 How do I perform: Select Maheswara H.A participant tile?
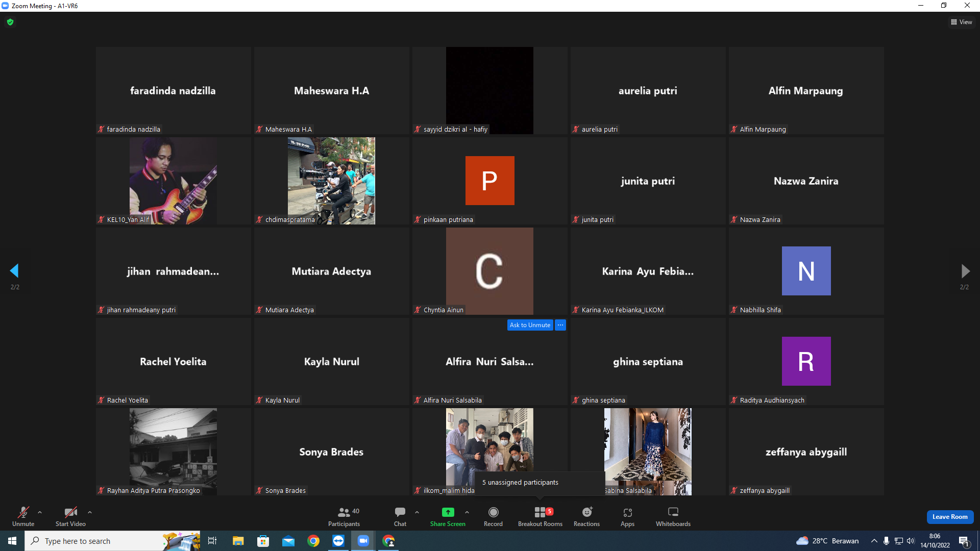click(x=331, y=90)
